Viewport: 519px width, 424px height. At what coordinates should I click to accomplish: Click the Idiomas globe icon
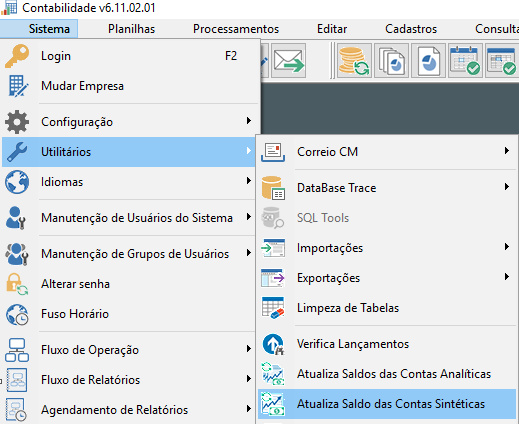click(17, 182)
